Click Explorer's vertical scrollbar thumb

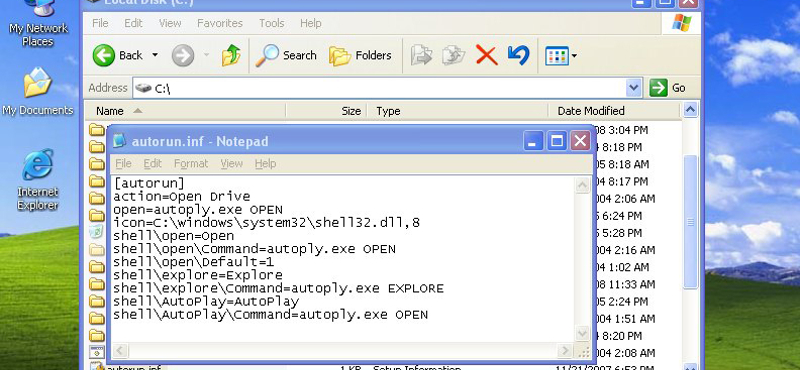tap(690, 221)
